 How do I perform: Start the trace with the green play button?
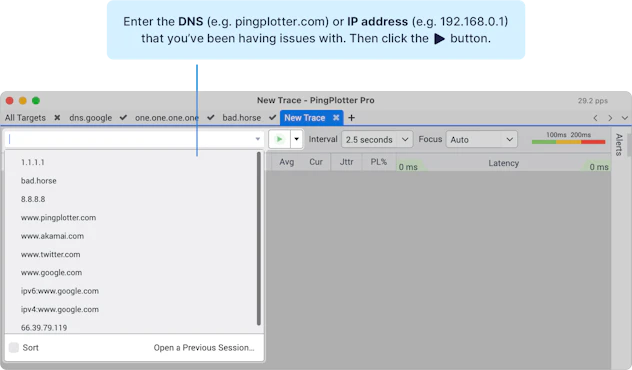279,139
